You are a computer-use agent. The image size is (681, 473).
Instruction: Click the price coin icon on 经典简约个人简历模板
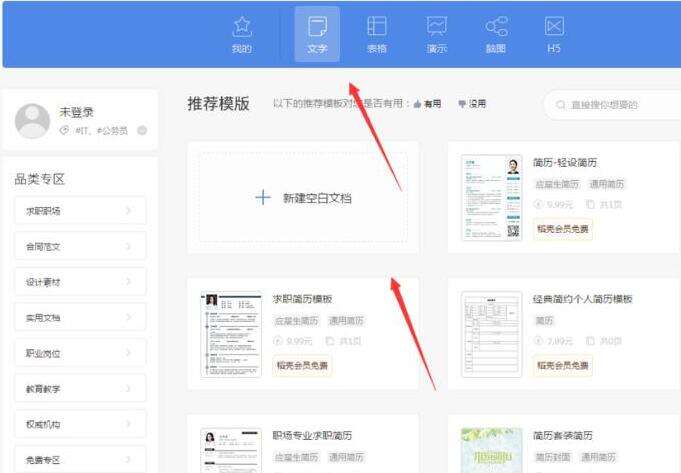[x=539, y=341]
